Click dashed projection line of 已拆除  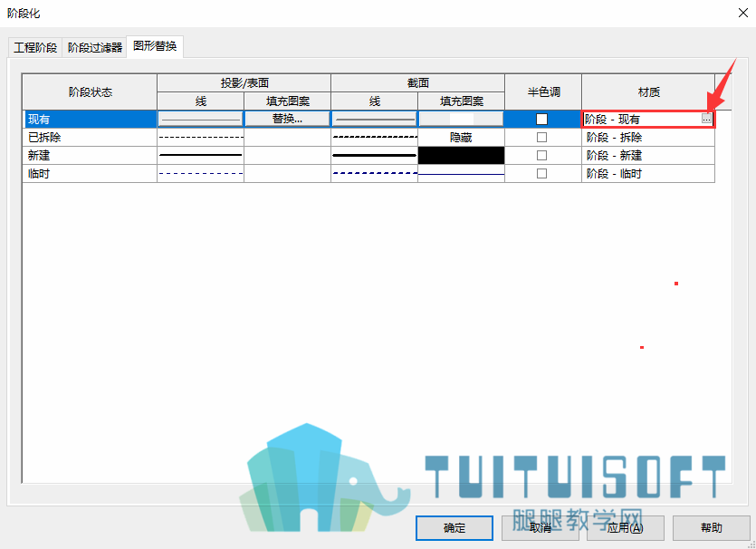[x=201, y=138]
